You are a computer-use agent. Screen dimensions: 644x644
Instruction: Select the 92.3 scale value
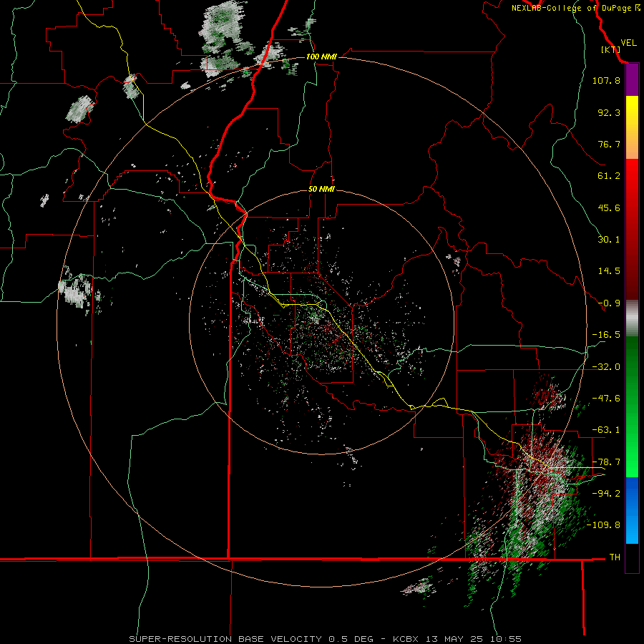609,112
